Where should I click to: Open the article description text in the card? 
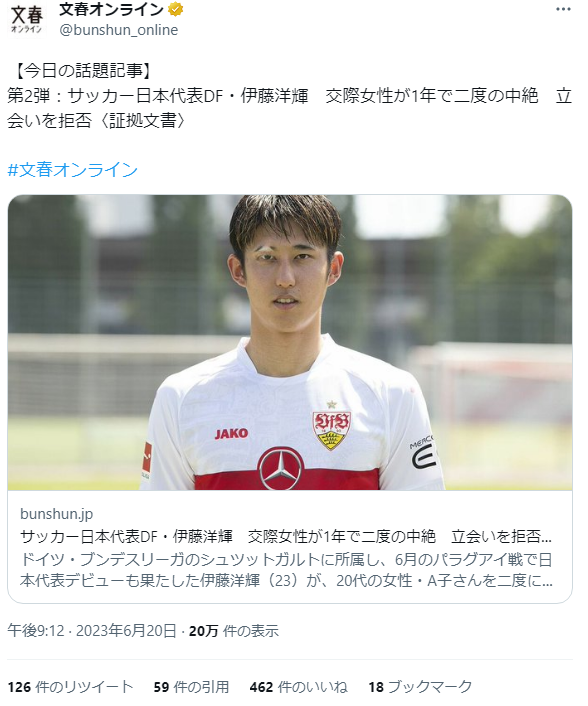(286, 570)
